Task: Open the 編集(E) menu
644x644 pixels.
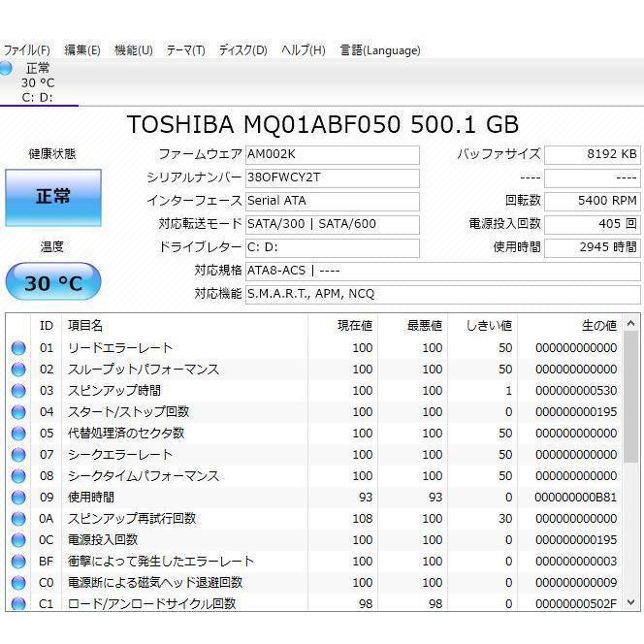Action: 82,50
